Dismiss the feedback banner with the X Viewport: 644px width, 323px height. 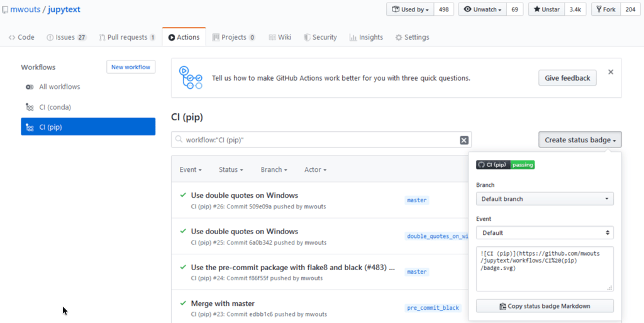coord(611,72)
